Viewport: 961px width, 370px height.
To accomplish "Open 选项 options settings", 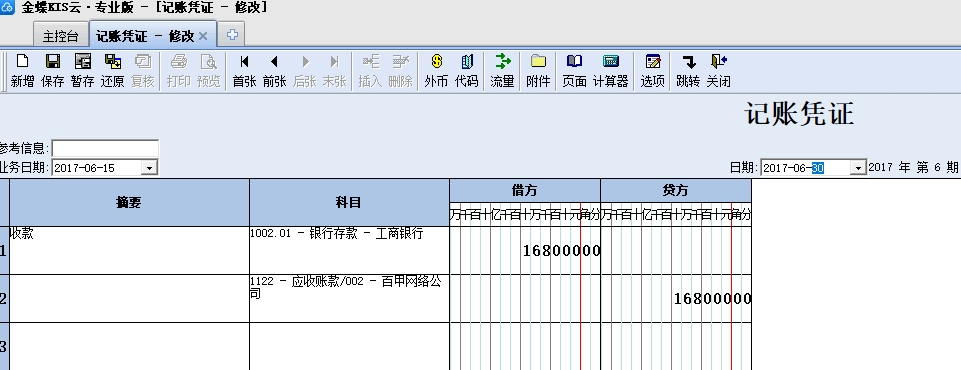I will pos(653,70).
